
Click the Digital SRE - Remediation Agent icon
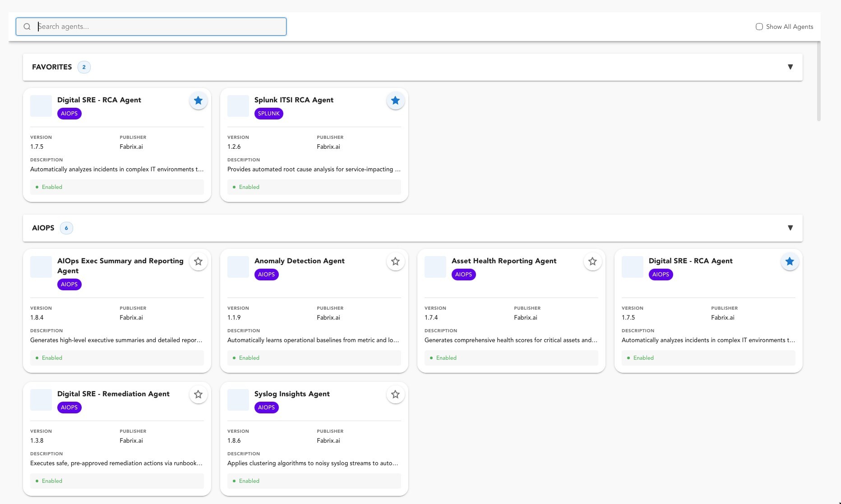41,400
